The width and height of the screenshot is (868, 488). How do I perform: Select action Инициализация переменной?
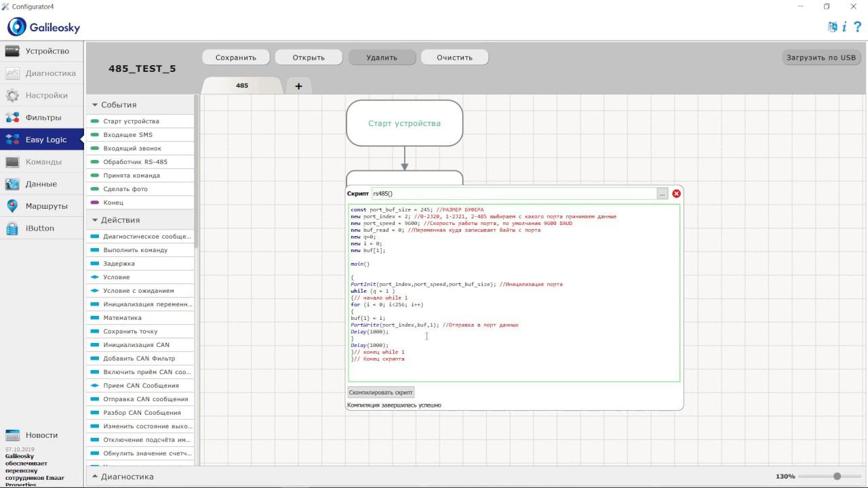pos(140,304)
